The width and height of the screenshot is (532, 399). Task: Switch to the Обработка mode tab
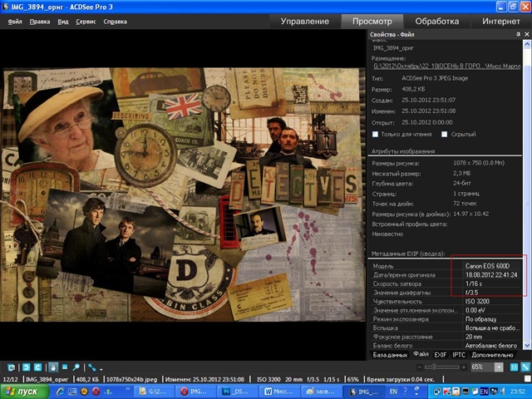pyautogui.click(x=437, y=21)
